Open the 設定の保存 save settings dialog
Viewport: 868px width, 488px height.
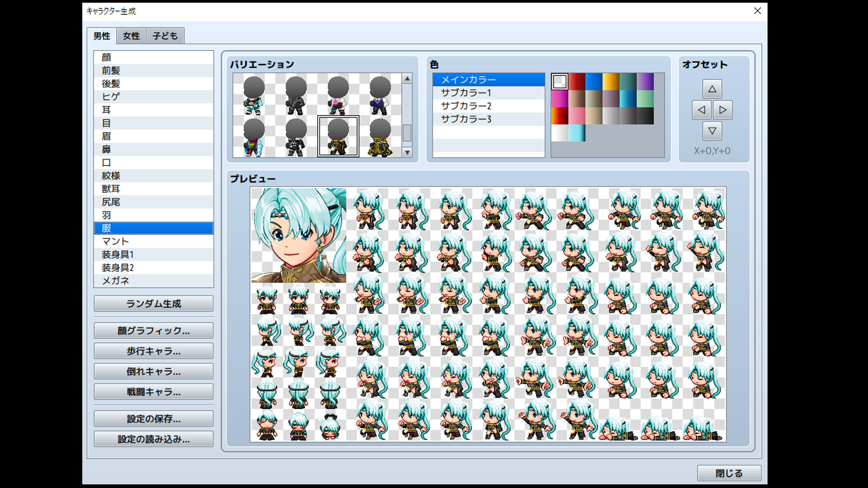153,418
